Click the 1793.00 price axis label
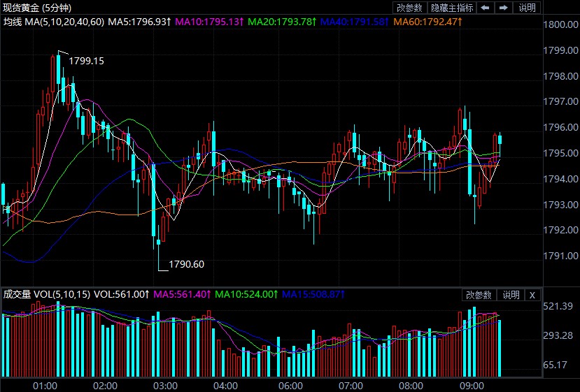 coord(560,204)
